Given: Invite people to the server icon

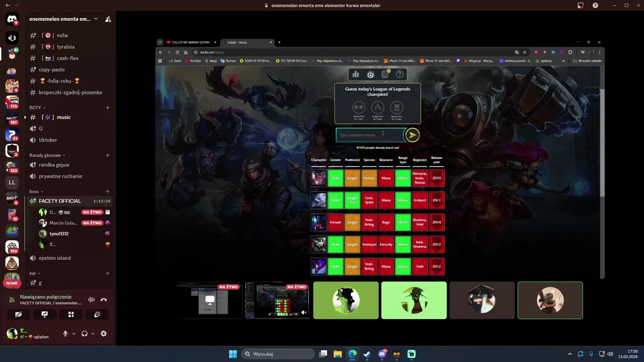Looking at the screenshot, I should [x=108, y=19].
